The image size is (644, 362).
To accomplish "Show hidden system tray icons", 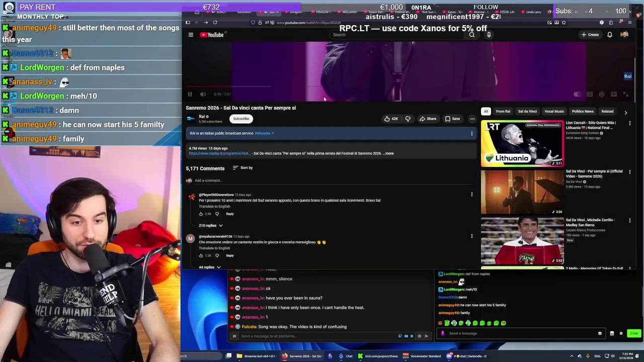I will (573, 356).
